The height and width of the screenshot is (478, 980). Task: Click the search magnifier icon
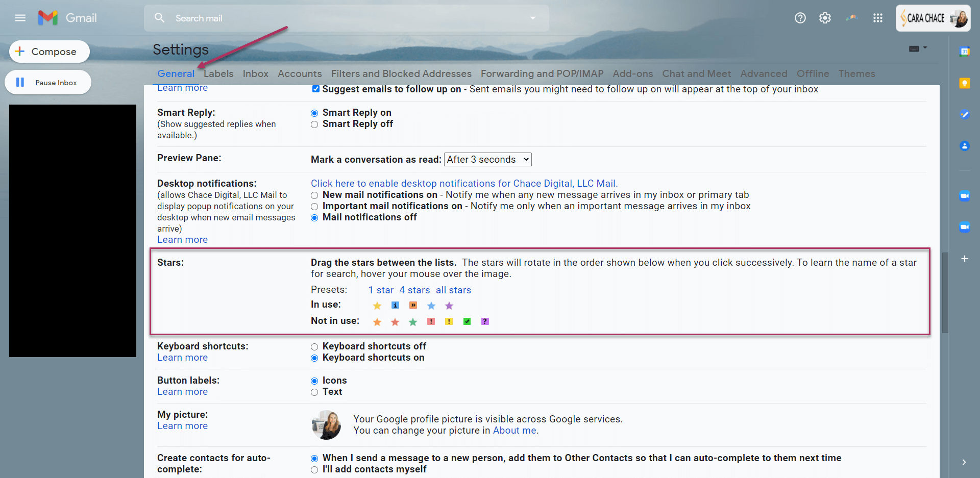pos(159,18)
